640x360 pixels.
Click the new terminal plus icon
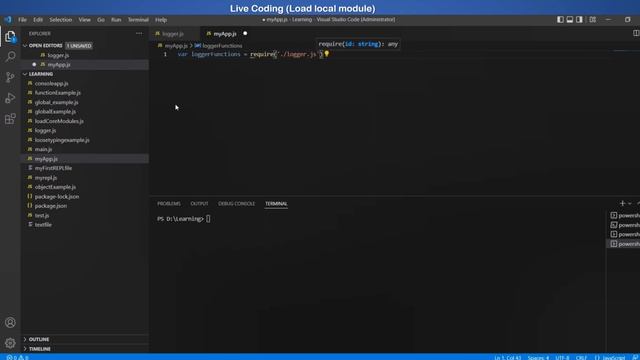pyautogui.click(x=622, y=203)
